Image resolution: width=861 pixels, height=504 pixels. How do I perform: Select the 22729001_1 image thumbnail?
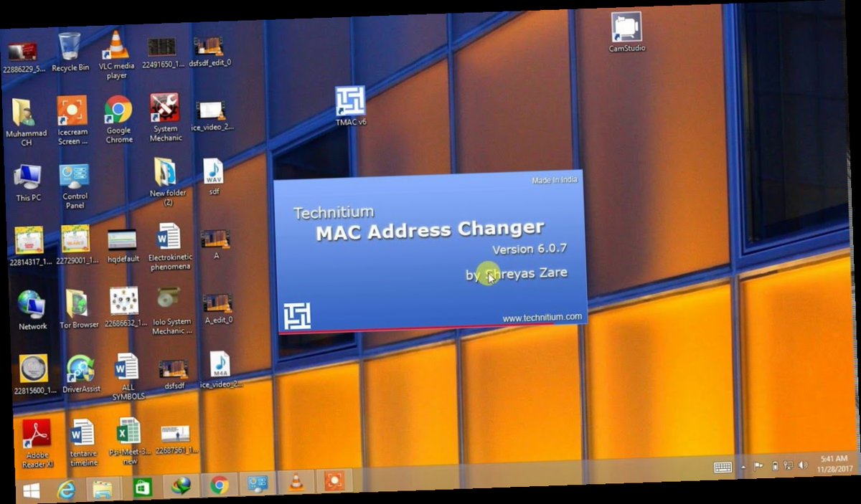[76, 245]
